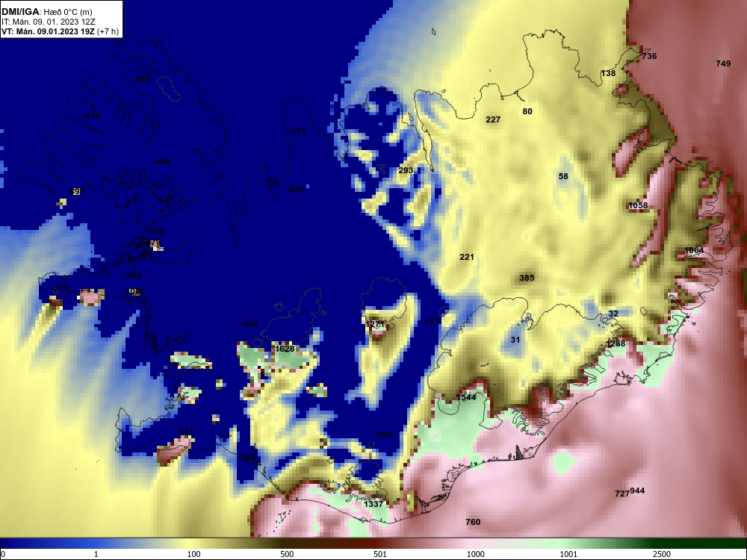The image size is (747, 560).
Task: Click the -322 value label
Action: (x=249, y=324)
